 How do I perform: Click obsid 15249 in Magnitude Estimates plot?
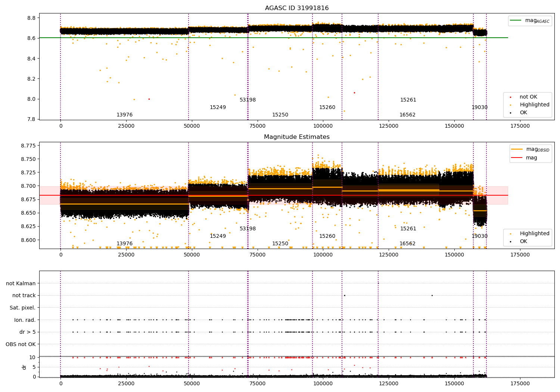[218, 236]
